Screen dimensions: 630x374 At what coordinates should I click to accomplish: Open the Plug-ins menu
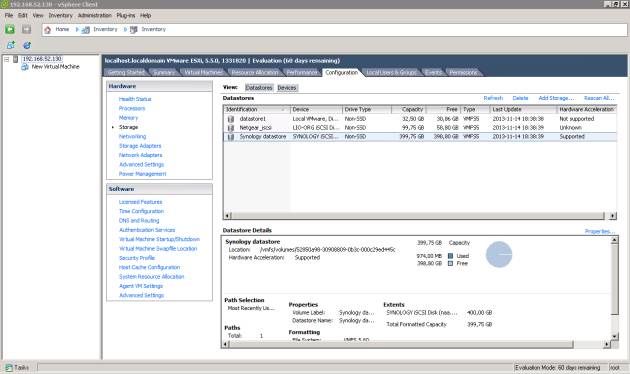pyautogui.click(x=126, y=15)
